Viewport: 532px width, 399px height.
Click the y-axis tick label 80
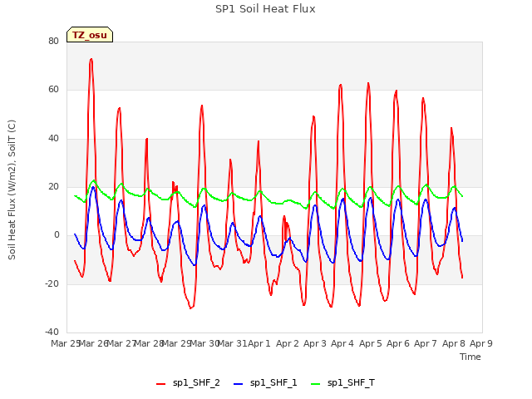point(53,41)
